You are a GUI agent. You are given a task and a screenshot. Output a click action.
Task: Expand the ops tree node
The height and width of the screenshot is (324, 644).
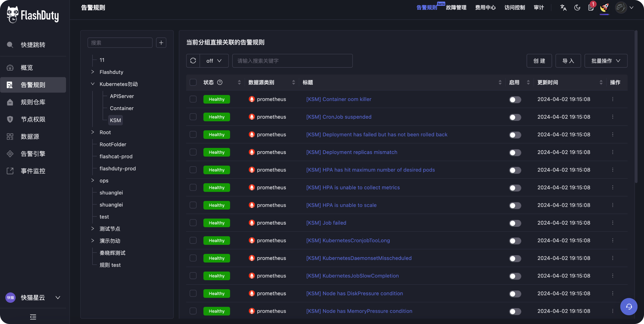click(x=93, y=181)
